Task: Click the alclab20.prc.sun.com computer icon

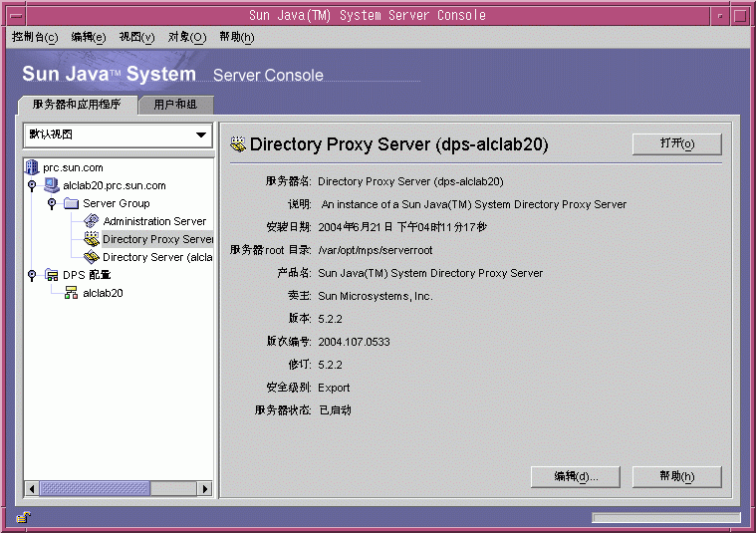Action: tap(51, 185)
